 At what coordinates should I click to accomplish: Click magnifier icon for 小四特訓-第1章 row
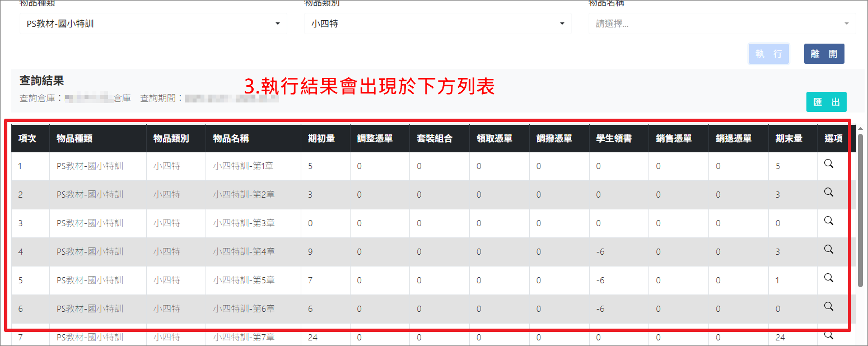point(829,164)
